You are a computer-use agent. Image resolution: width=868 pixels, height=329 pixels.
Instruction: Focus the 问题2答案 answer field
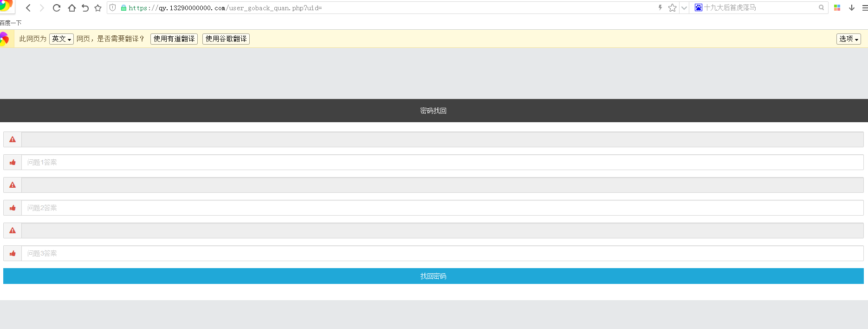(442, 208)
